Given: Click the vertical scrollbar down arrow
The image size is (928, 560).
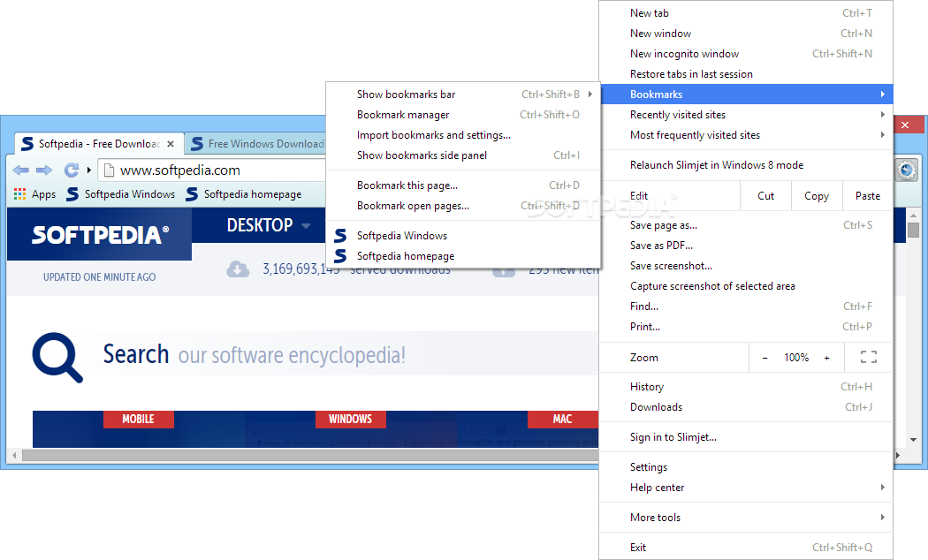Looking at the screenshot, I should click(913, 440).
